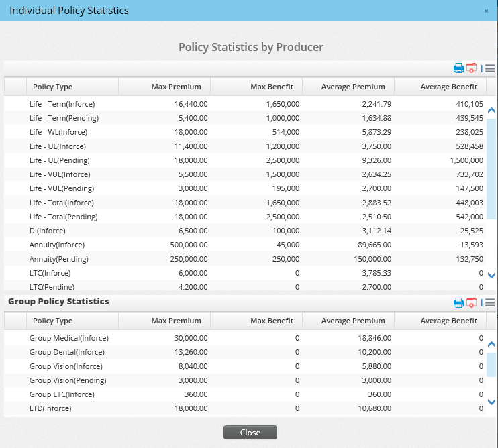
Task: Click the 16,440.00 max premium cell
Action: (191, 104)
